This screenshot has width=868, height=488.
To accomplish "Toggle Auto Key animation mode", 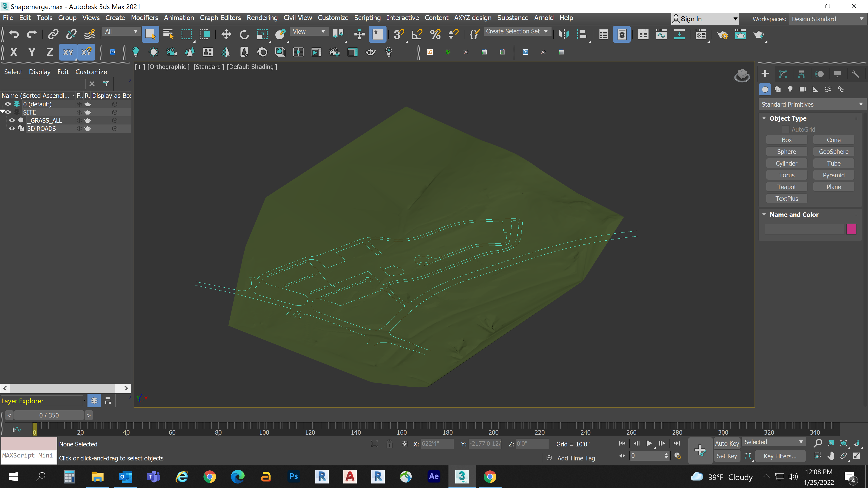I will (x=727, y=443).
